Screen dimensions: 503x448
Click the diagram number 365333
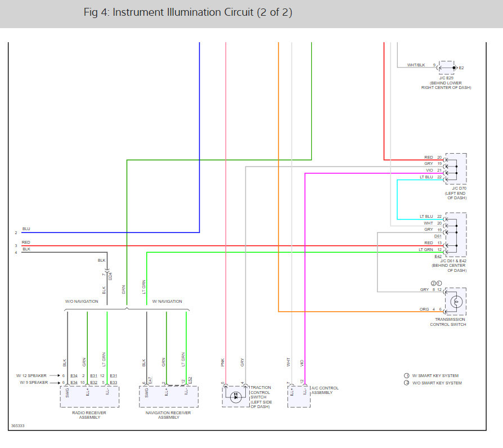[x=18, y=426]
